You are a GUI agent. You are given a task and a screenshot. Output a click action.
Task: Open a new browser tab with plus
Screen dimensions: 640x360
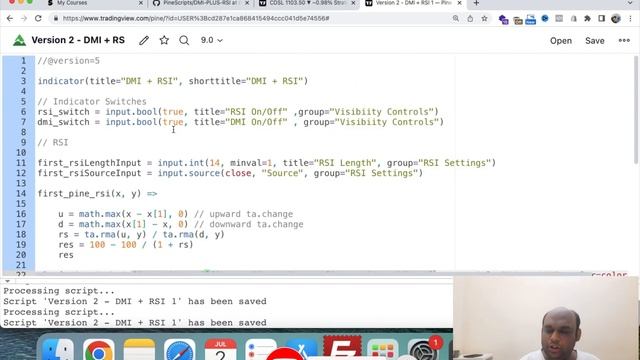point(476,3)
